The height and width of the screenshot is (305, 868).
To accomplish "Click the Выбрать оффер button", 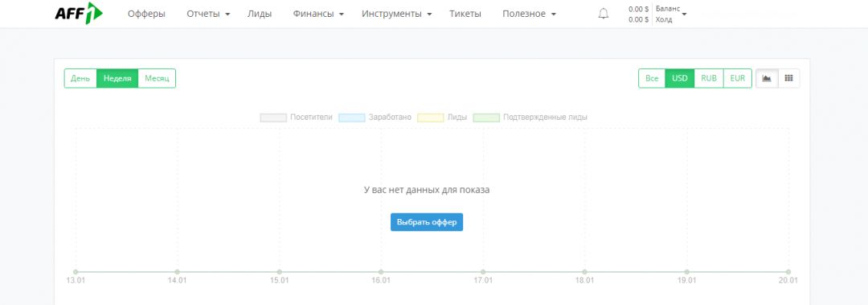I will pyautogui.click(x=427, y=222).
